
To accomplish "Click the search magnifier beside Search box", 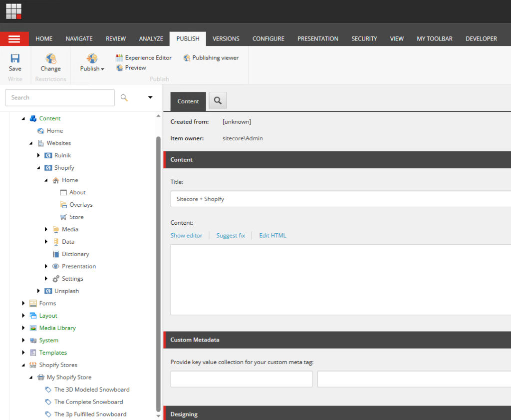I will pyautogui.click(x=124, y=97).
